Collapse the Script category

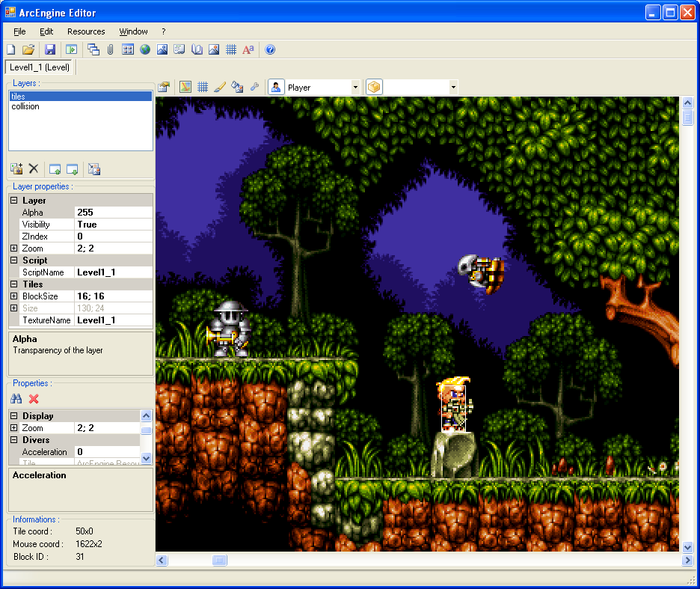pos(14,260)
